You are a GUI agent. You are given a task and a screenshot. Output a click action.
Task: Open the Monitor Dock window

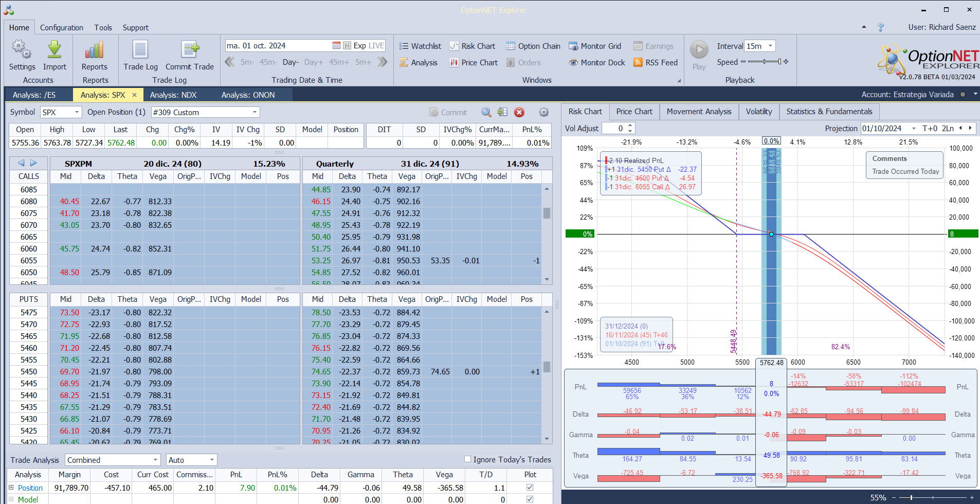597,62
